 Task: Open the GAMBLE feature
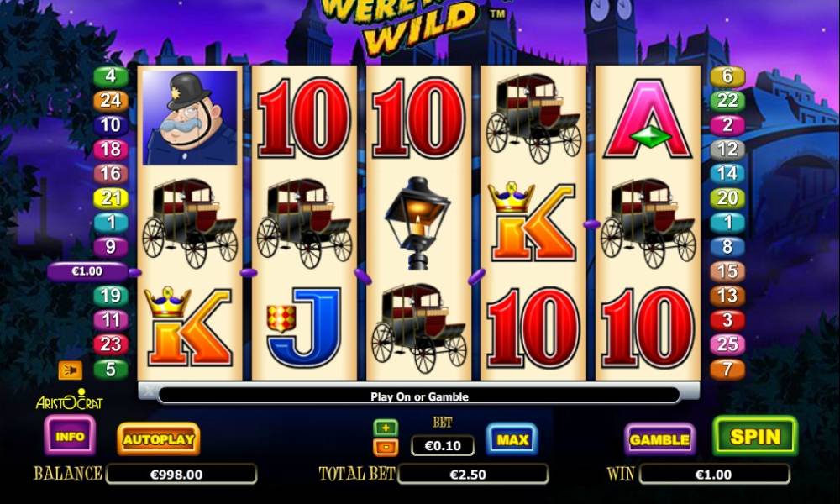point(659,439)
